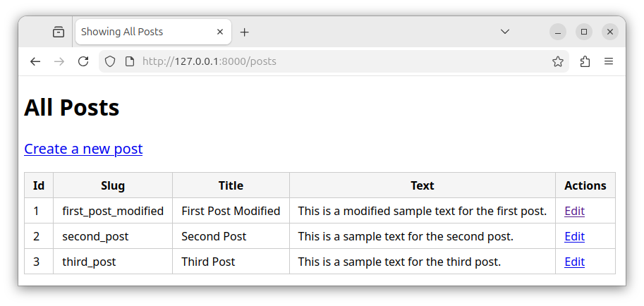
Task: Edit the first_post_modified row
Action: [x=575, y=211]
